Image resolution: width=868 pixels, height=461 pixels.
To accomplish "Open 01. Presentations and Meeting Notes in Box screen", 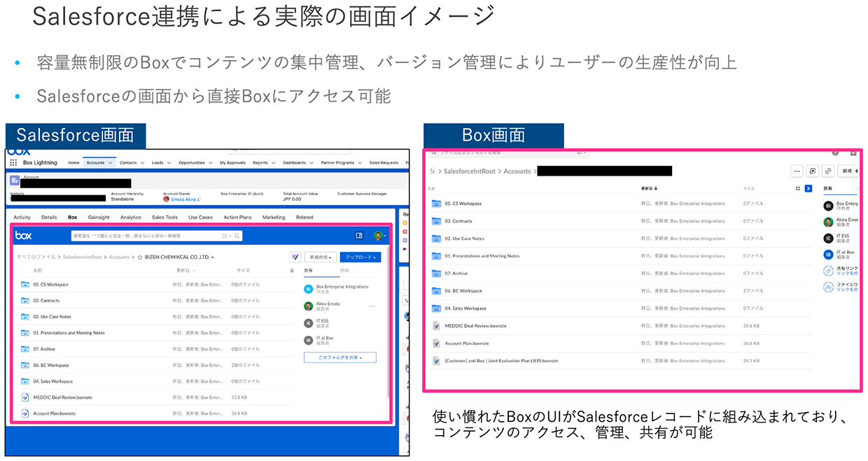I will point(482,256).
